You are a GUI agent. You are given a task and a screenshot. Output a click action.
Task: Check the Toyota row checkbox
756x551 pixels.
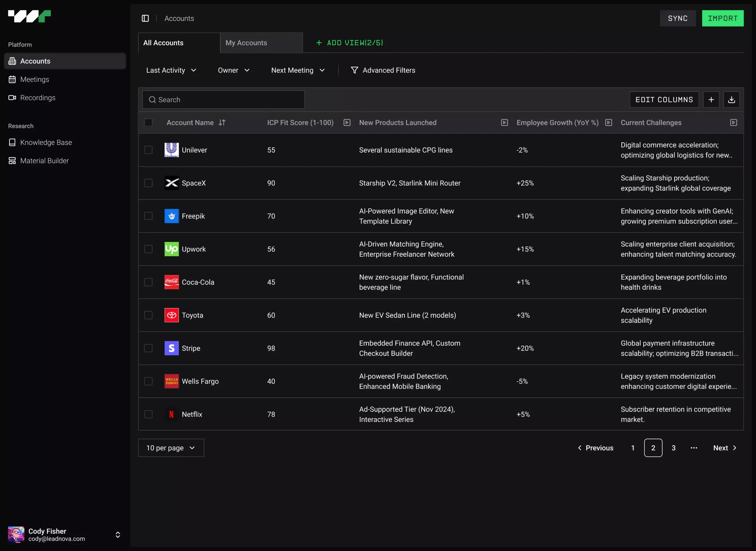pyautogui.click(x=148, y=315)
